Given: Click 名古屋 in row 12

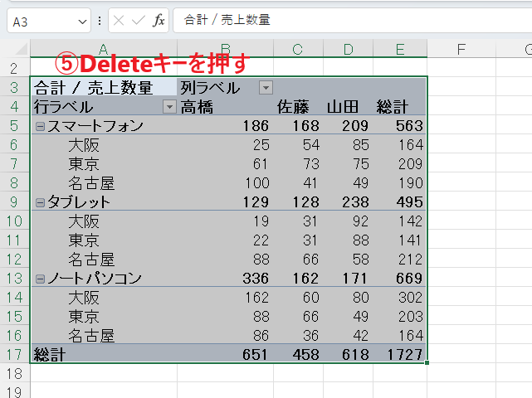Looking at the screenshot, I should click(x=91, y=260).
